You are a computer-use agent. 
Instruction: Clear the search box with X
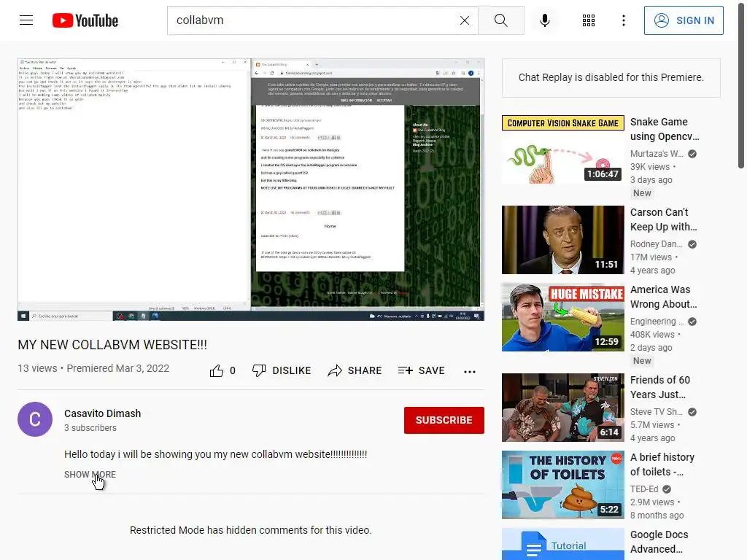pyautogui.click(x=465, y=20)
